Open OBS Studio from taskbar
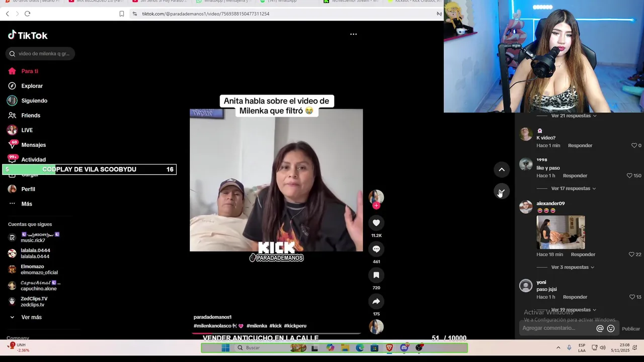The height and width of the screenshot is (362, 644). (x=419, y=348)
